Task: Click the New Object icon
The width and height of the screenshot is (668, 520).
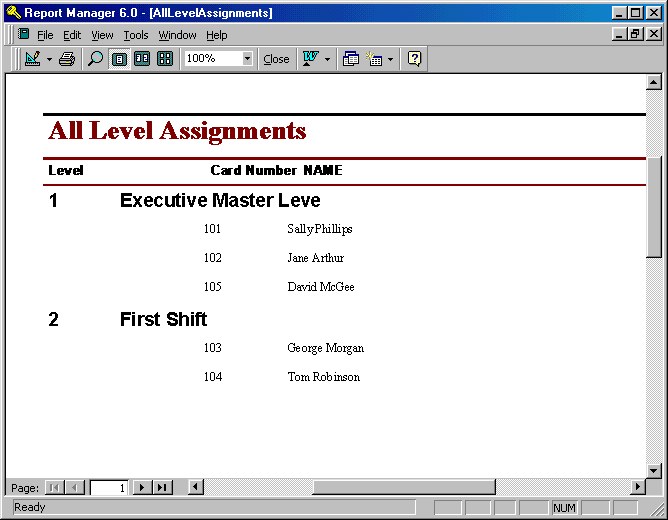Action: coord(375,59)
